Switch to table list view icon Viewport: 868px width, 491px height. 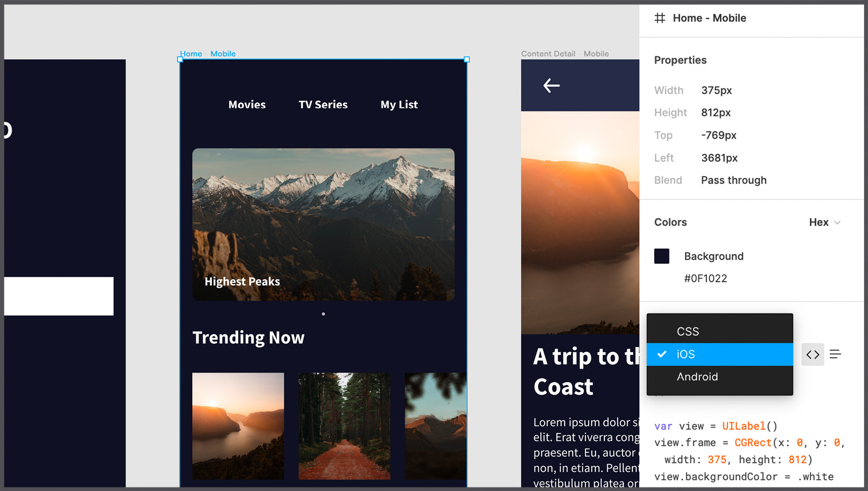point(835,354)
